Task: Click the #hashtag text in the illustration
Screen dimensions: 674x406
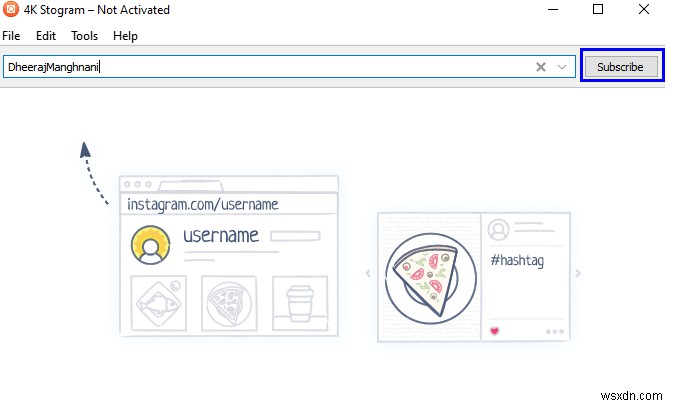Action: click(517, 261)
